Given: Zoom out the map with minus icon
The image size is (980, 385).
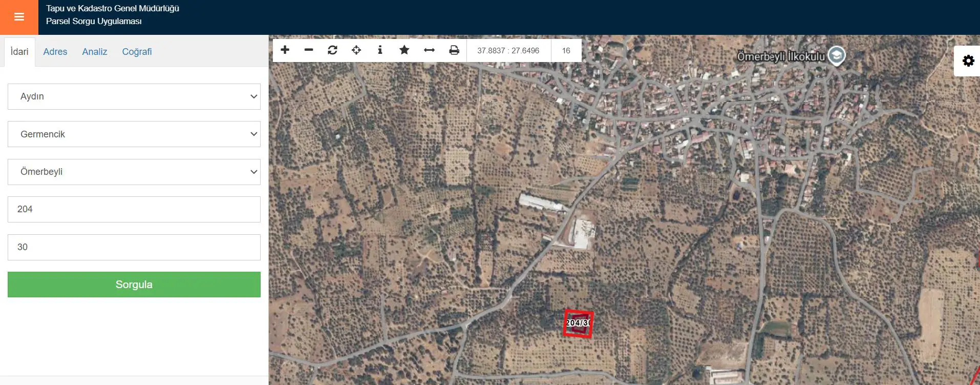Looking at the screenshot, I should tap(309, 50).
